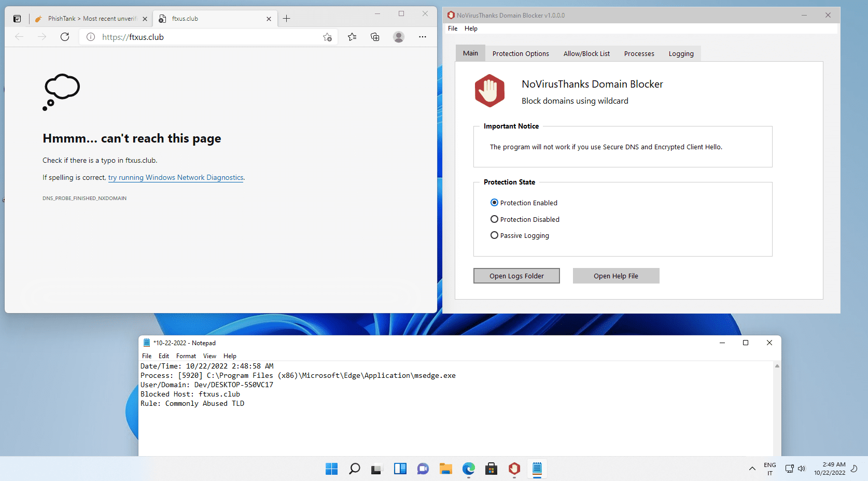Open the Windows Start menu
The width and height of the screenshot is (868, 481).
pyautogui.click(x=332, y=469)
